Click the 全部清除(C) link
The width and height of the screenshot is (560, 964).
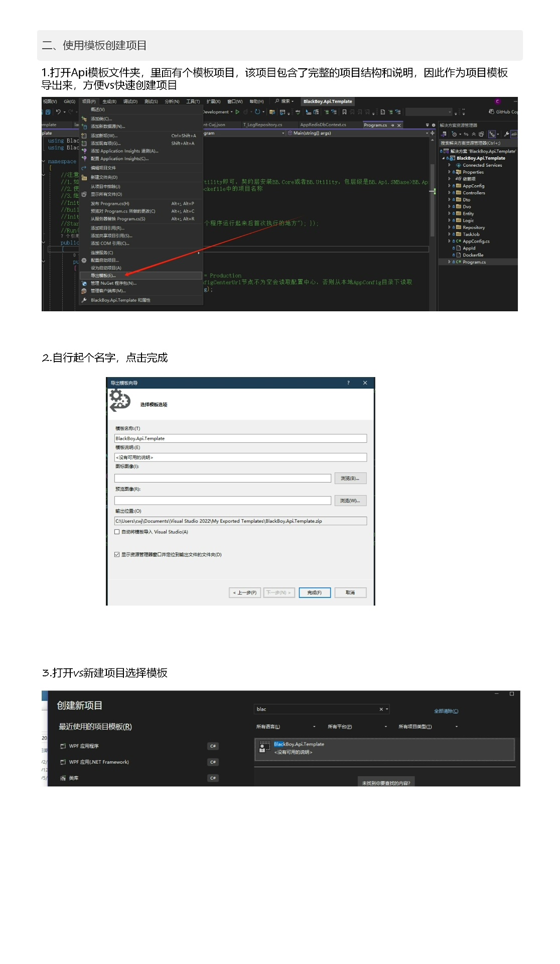[446, 711]
